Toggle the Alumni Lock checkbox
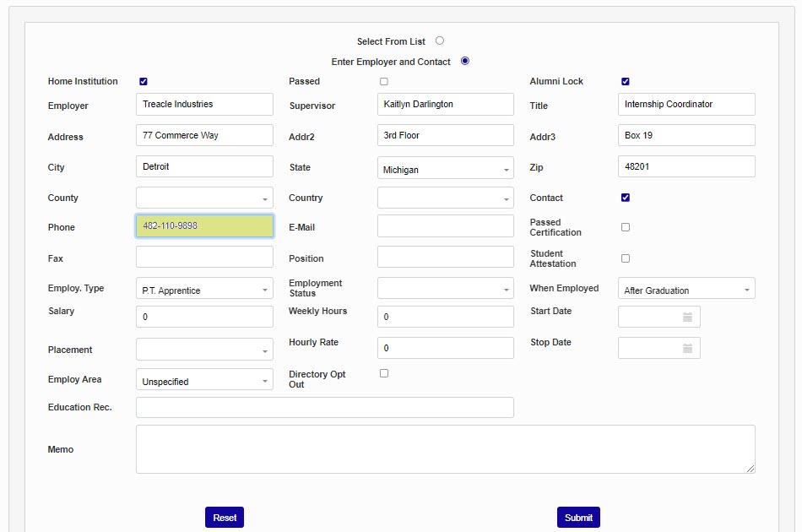Viewport: 802px width, 532px height. [626, 82]
